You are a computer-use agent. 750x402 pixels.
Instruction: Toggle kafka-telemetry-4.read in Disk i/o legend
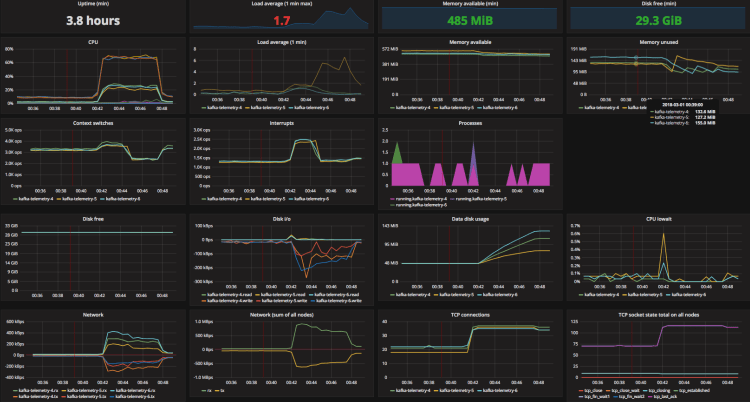[x=229, y=295]
